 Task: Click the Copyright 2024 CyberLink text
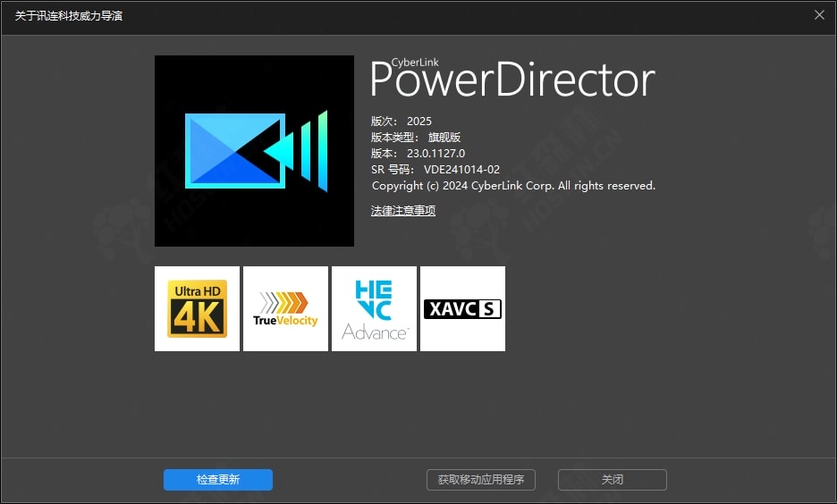[513, 186]
